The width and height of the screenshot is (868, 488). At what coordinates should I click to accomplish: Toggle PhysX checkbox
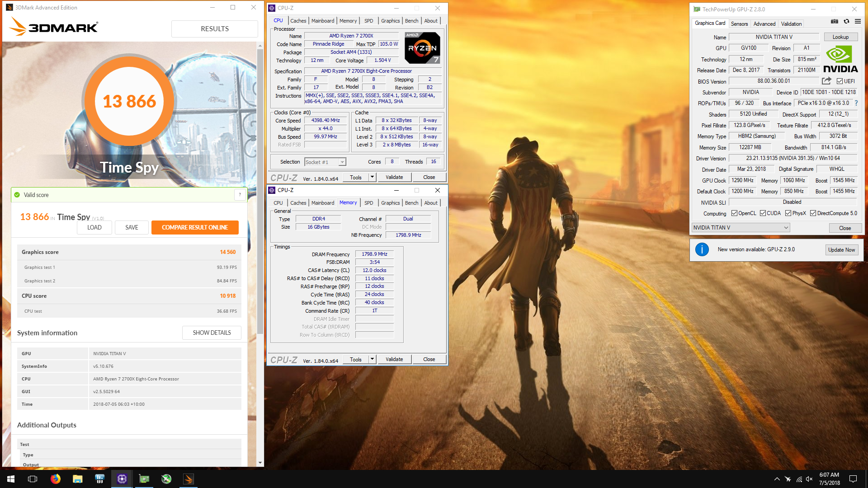(788, 213)
